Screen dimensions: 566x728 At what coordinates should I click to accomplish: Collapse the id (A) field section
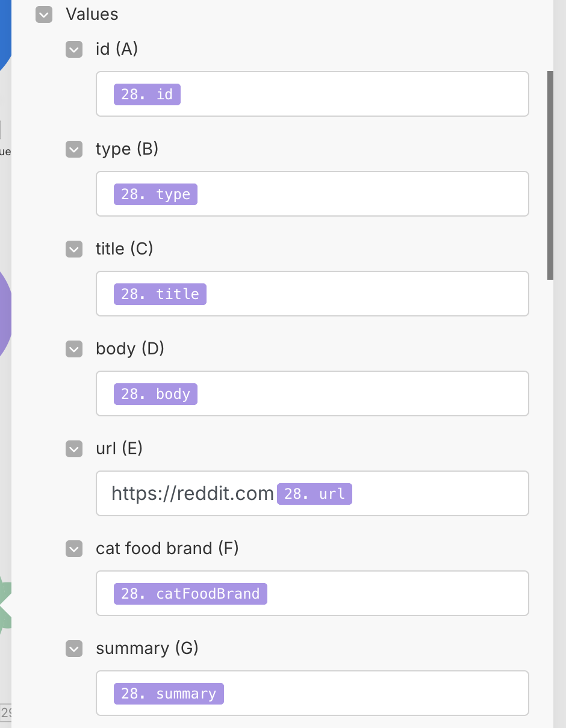pyautogui.click(x=73, y=49)
